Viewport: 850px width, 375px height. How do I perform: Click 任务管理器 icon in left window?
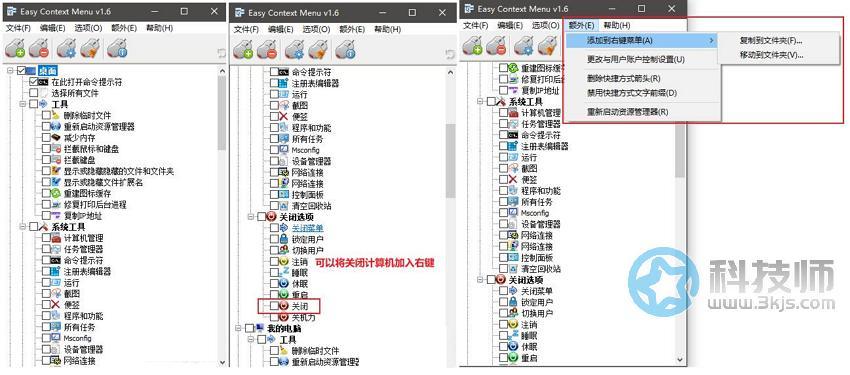click(x=57, y=249)
